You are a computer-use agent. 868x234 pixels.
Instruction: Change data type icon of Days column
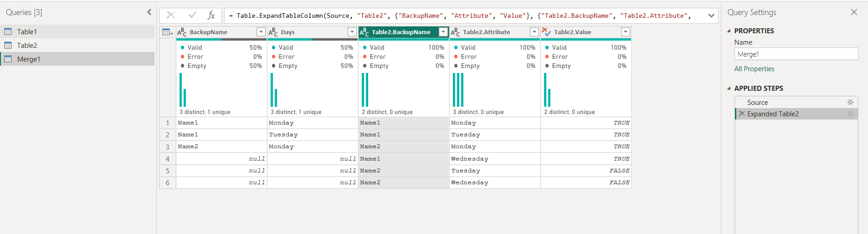(273, 32)
